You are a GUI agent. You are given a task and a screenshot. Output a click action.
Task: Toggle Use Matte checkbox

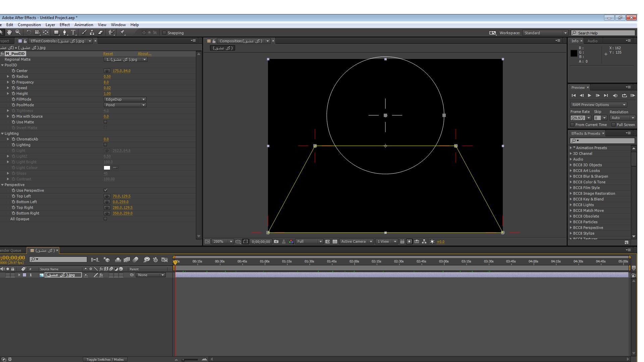(105, 122)
